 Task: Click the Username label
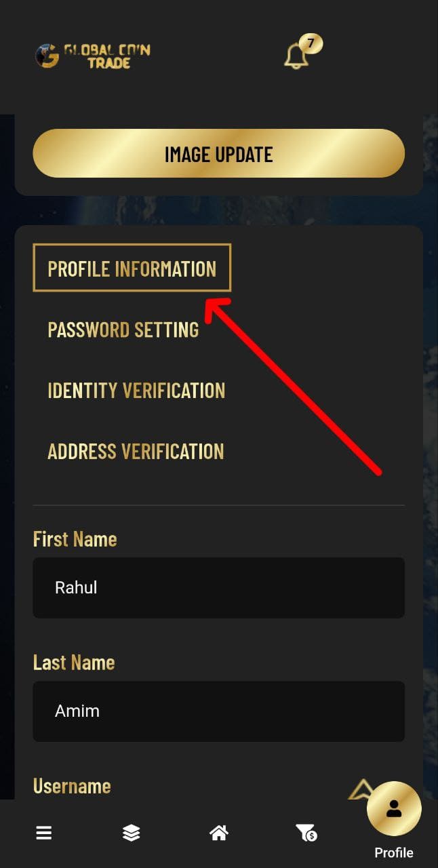click(x=72, y=786)
